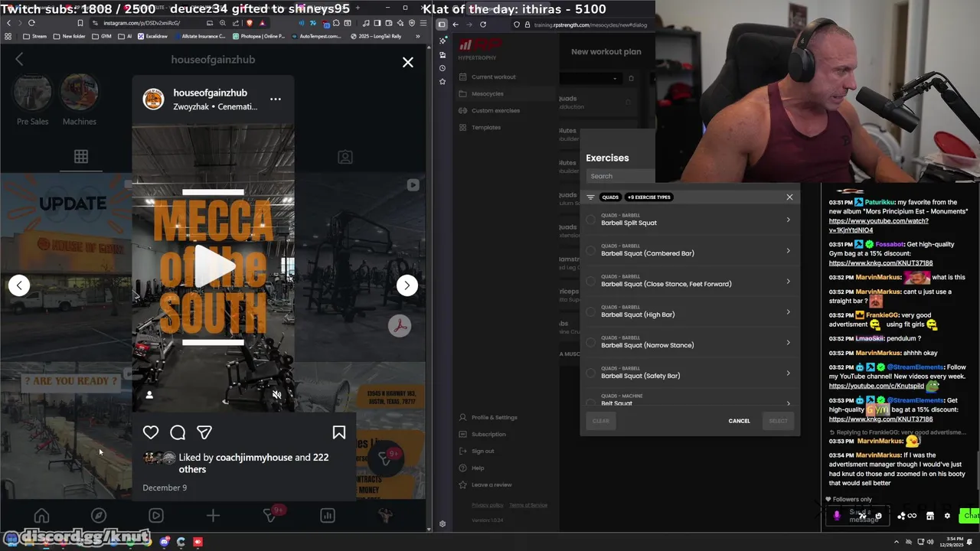Image resolution: width=980 pixels, height=551 pixels.
Task: Open the exercise filter icon
Action: pos(590,197)
